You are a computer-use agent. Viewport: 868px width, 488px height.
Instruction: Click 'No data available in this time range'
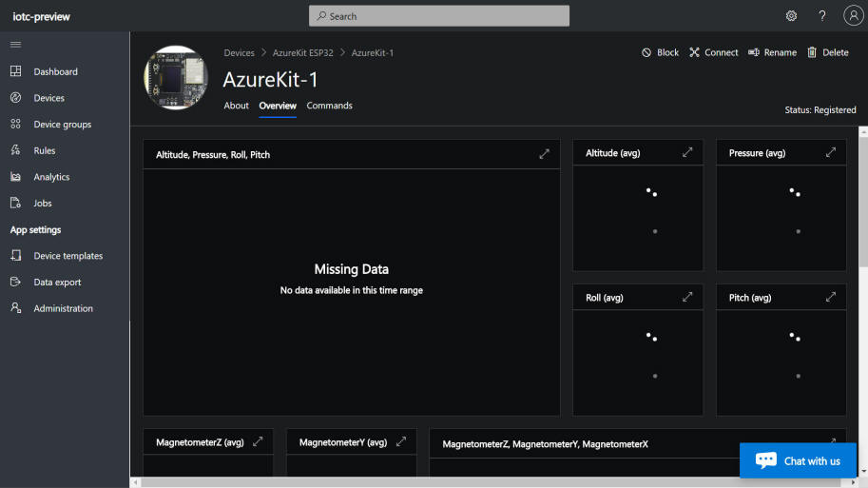pyautogui.click(x=351, y=290)
